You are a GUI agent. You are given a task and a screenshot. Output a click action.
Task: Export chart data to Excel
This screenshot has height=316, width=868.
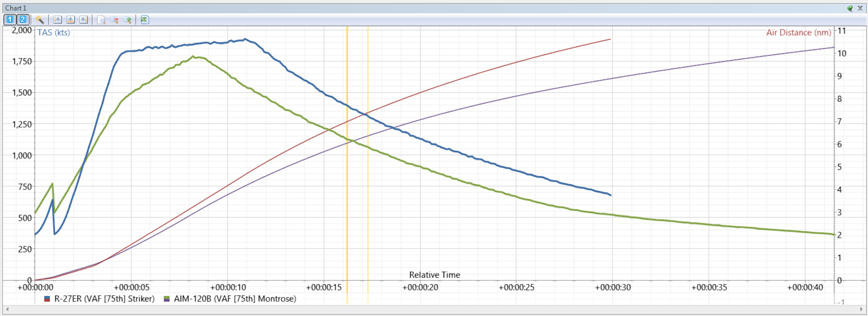tap(144, 19)
